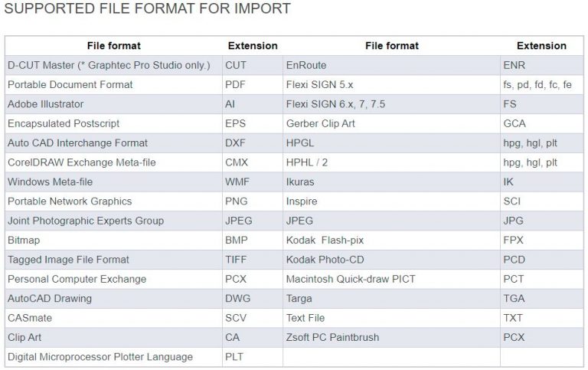Click the CorelDRAW Exchange Meta-file cell
This screenshot has width=588, height=370.
pos(79,162)
